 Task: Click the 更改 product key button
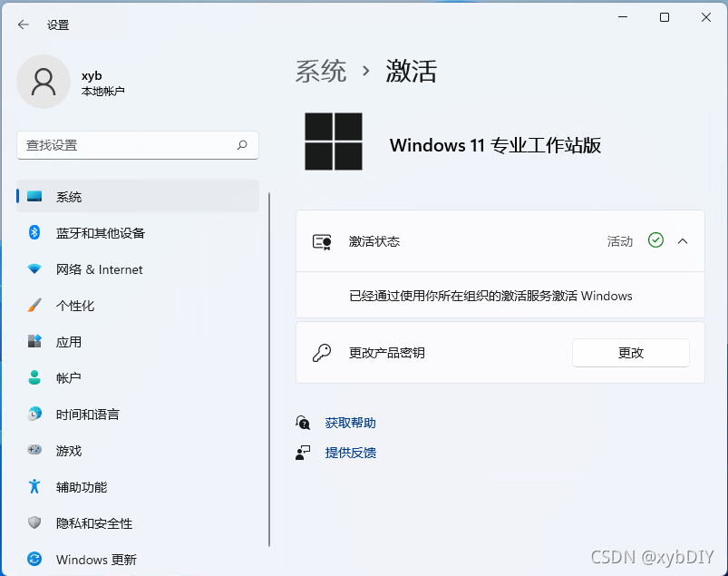pos(630,353)
